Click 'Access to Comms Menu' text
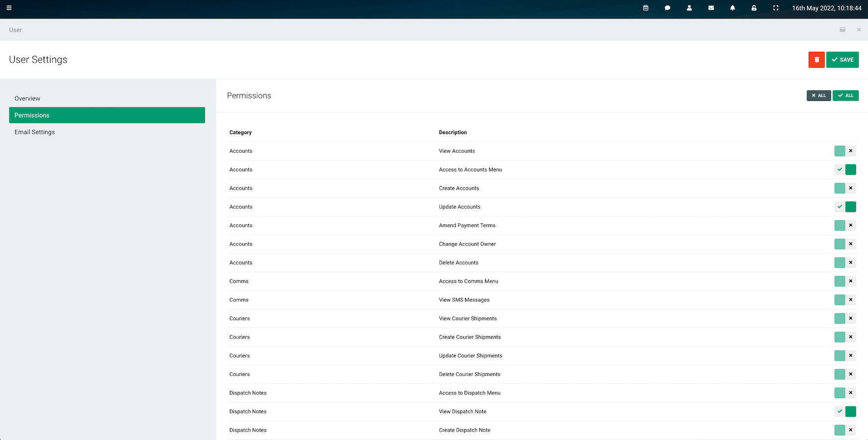The width and height of the screenshot is (868, 440). click(469, 281)
